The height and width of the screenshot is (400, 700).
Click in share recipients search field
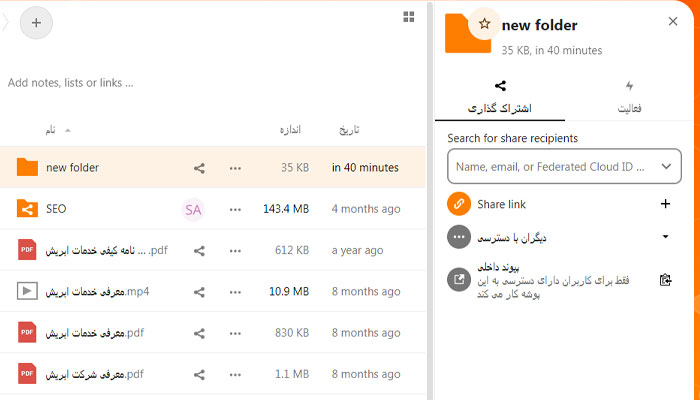coord(564,167)
